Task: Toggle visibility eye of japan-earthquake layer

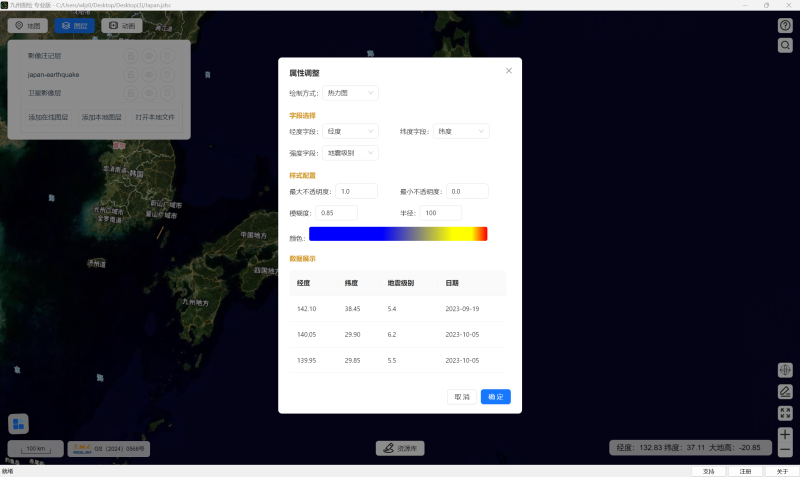Action: (x=149, y=74)
